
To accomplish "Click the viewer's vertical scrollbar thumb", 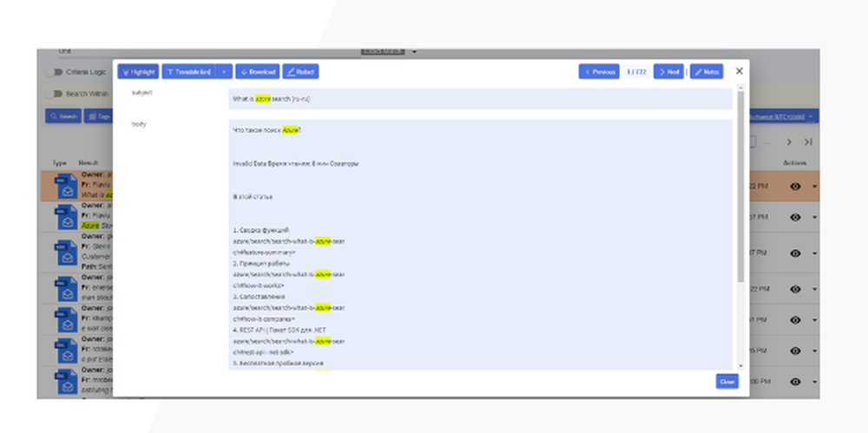I will (x=740, y=187).
